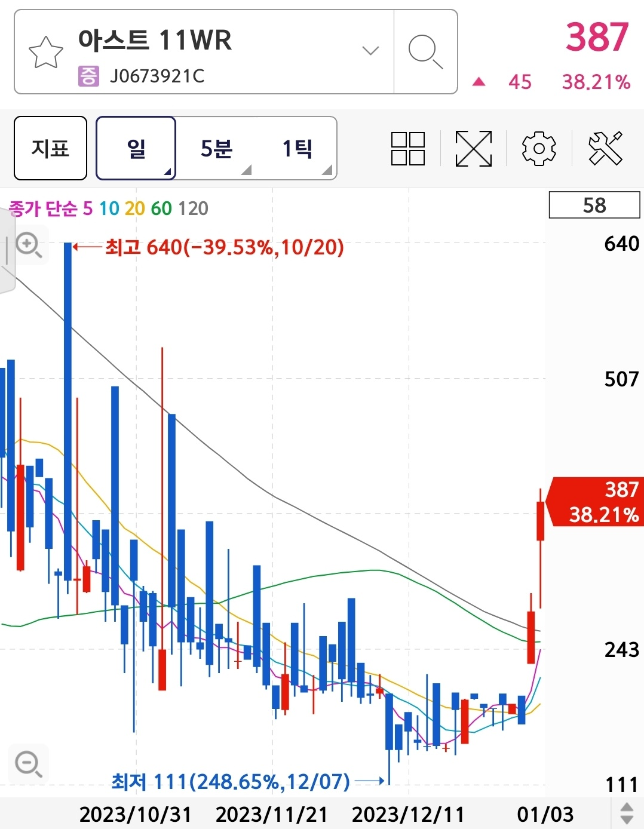Select the 일 daily chart tab

click(x=136, y=148)
